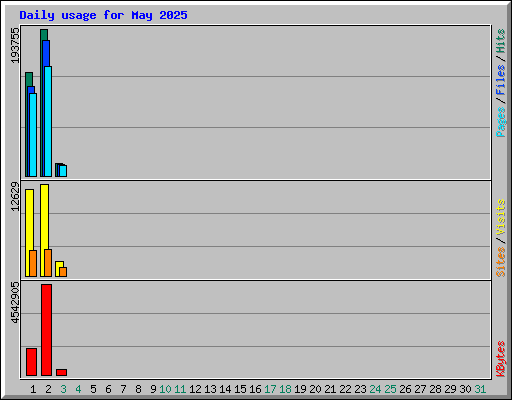Click the Files legend label
The height and width of the screenshot is (400, 512).
point(501,80)
